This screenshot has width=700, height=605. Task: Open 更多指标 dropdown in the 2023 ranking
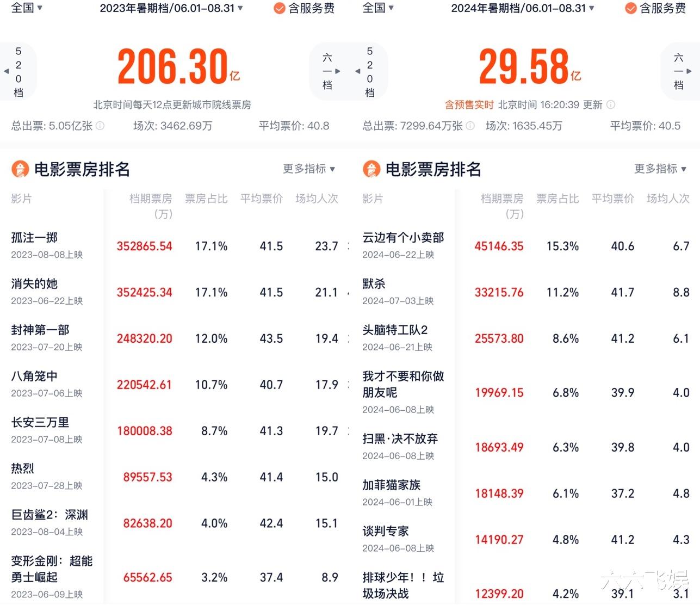[309, 169]
